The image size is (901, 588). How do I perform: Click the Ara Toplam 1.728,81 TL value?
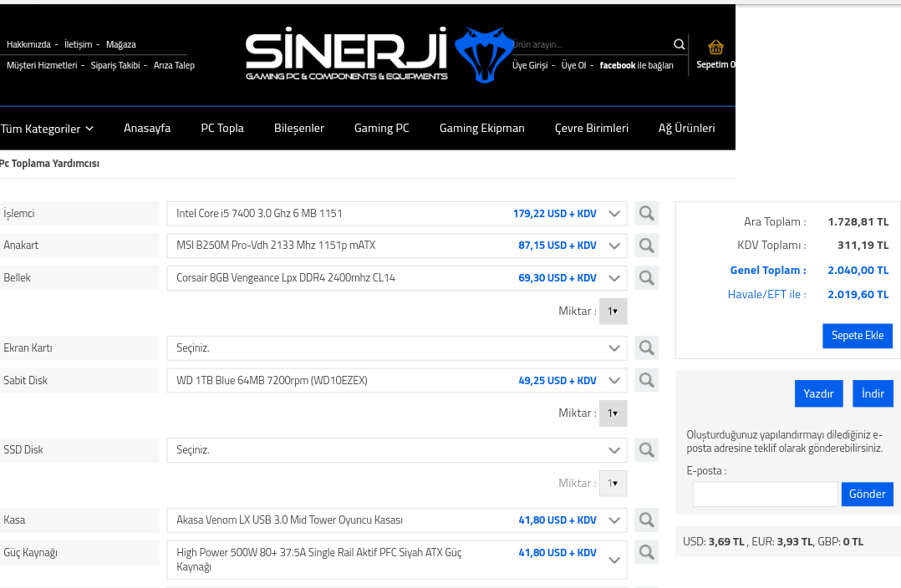[858, 221]
